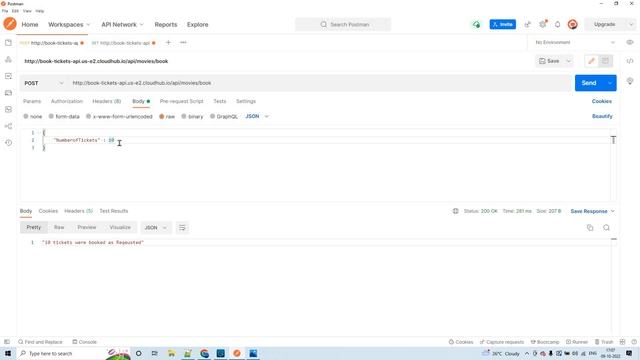Open the response JSON format dropdown
Screen dimensions: 640x360
156,228
